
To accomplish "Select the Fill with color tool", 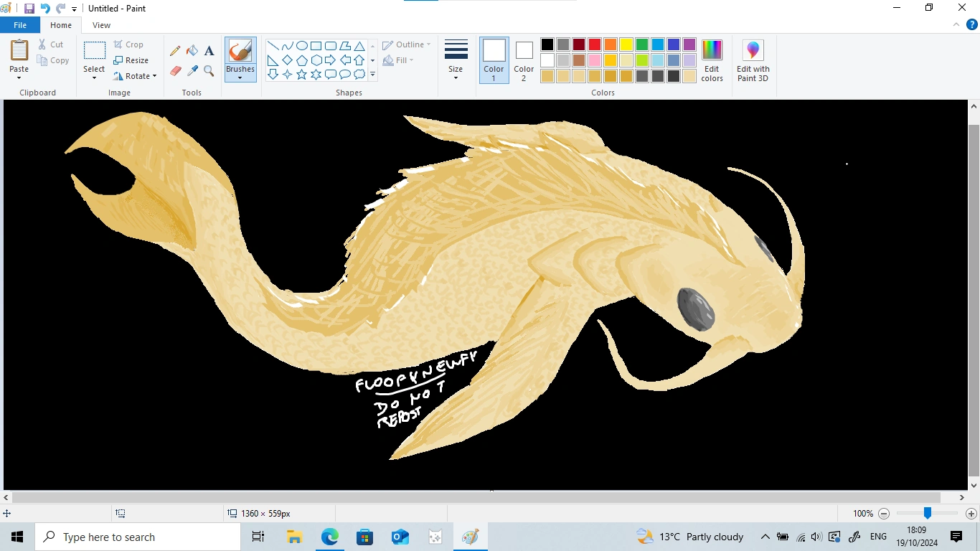I will (x=192, y=51).
